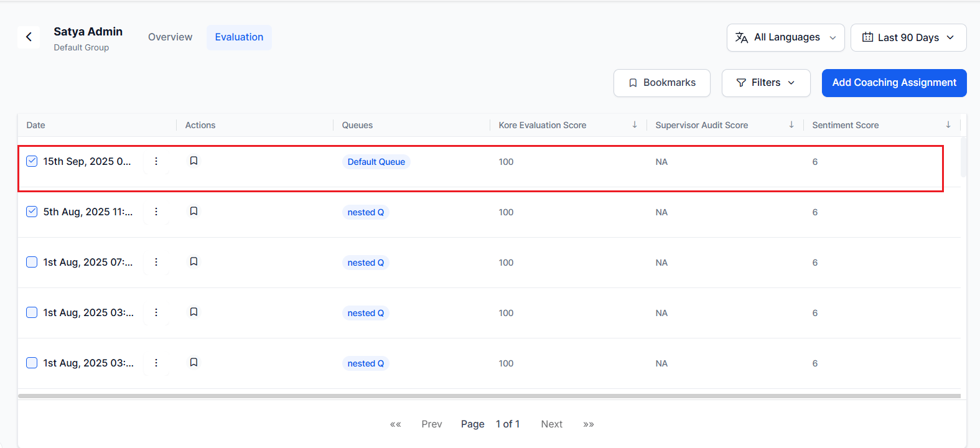This screenshot has width=980, height=448.
Task: Bookmark the 5th Aug, 2025 interaction row
Action: 194,212
